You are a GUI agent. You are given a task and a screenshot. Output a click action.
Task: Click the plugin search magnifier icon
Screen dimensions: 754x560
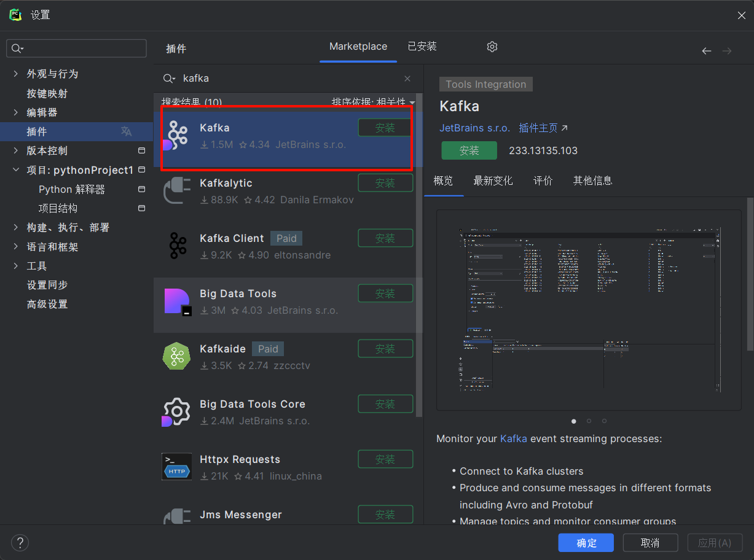tap(169, 79)
